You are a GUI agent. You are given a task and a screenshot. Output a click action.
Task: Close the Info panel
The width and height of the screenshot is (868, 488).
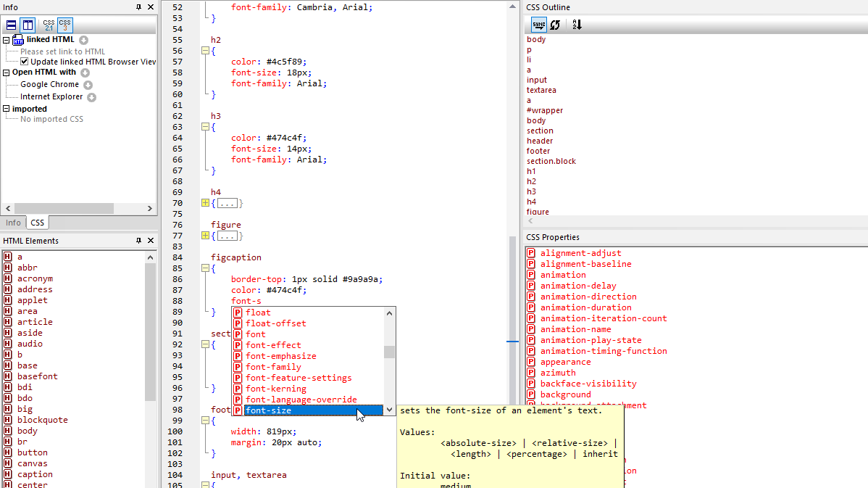coord(151,7)
